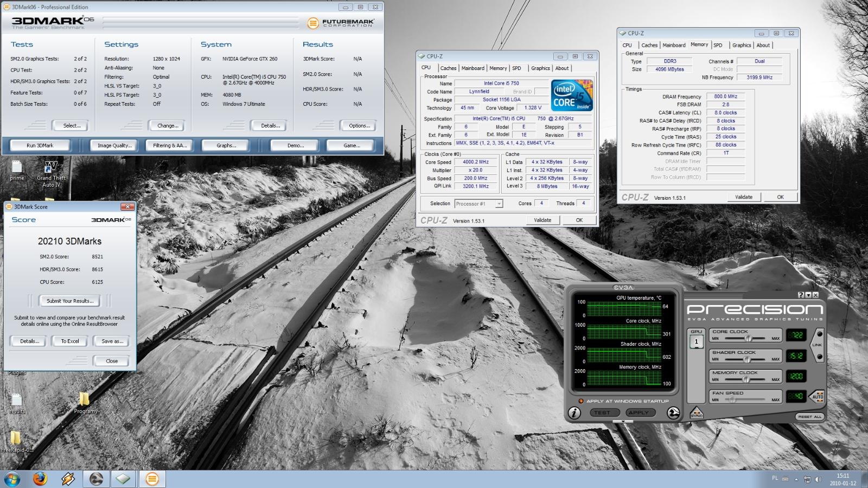Click Validate in right CPU-Z Memory window
The height and width of the screenshot is (488, 868).
(744, 197)
